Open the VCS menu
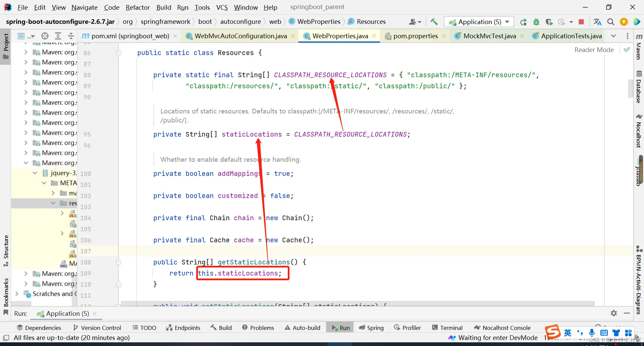Screen dimensions: 644x346 pos(222,7)
